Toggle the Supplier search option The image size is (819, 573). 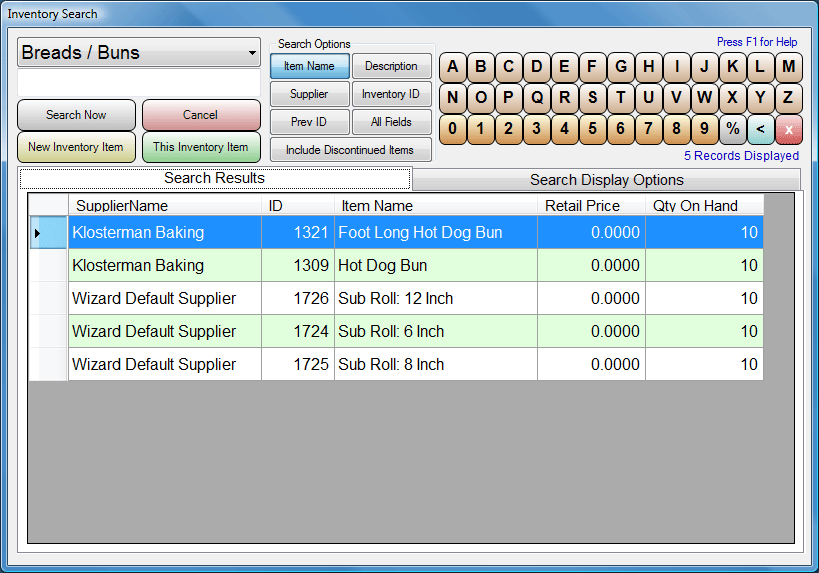pyautogui.click(x=309, y=94)
